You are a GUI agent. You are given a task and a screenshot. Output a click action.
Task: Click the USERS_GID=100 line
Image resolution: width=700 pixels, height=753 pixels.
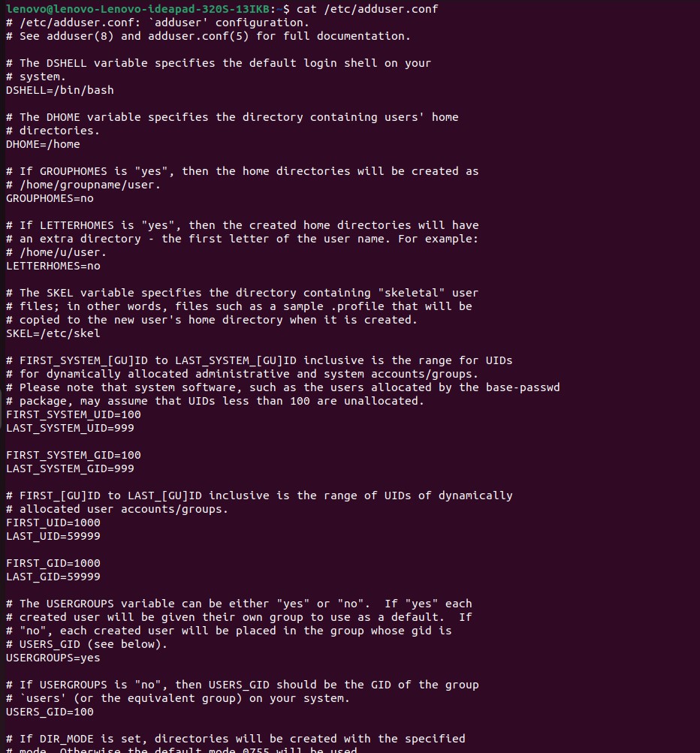(x=50, y=712)
